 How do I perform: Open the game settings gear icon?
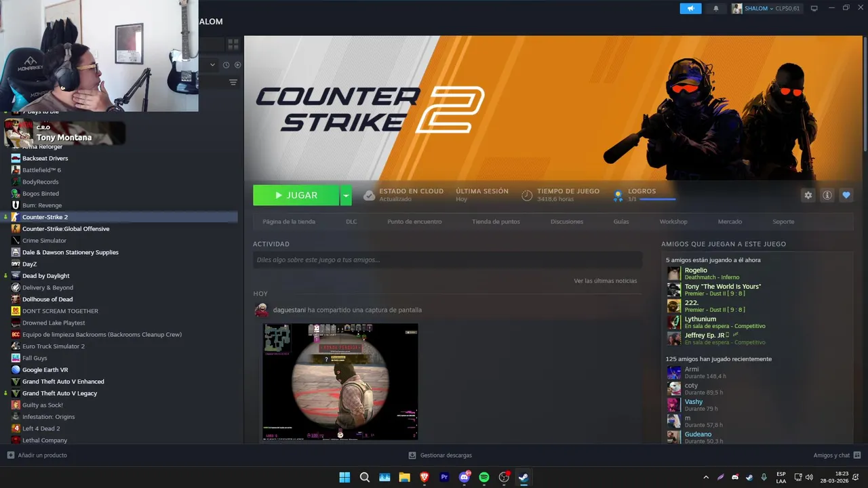[x=808, y=195]
